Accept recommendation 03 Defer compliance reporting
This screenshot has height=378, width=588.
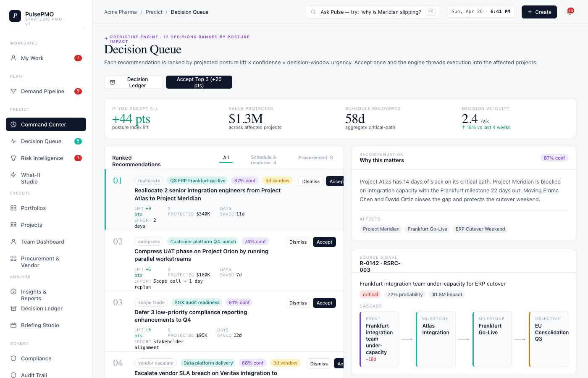click(x=324, y=303)
